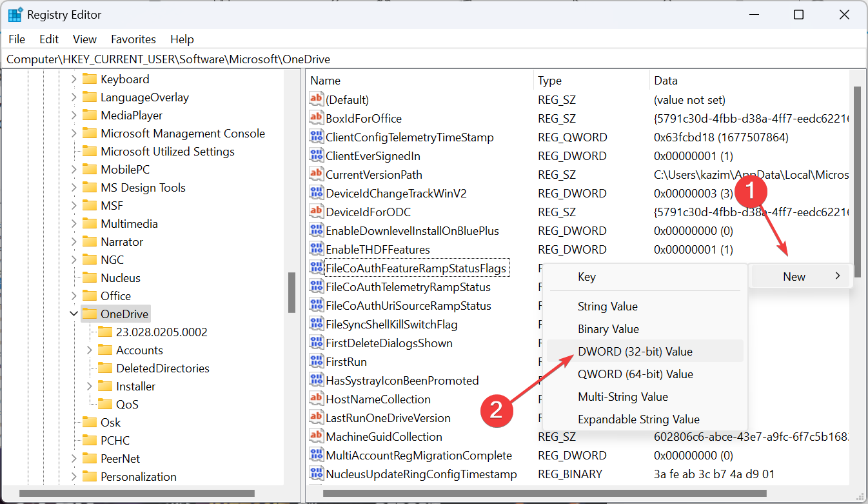Image resolution: width=868 pixels, height=504 pixels.
Task: Click the Keyboard folder icon in tree
Action: [x=90, y=79]
